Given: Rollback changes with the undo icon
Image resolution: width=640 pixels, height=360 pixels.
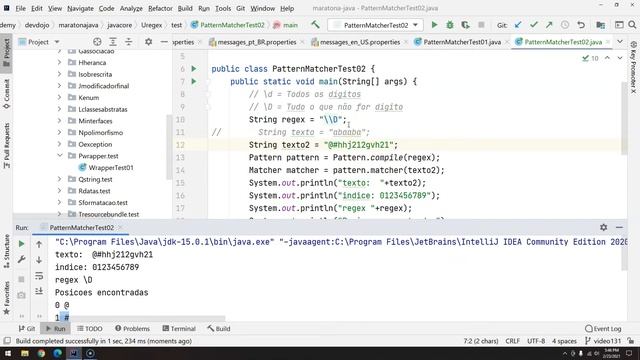Looking at the screenshot, I should pyautogui.click(x=581, y=25).
